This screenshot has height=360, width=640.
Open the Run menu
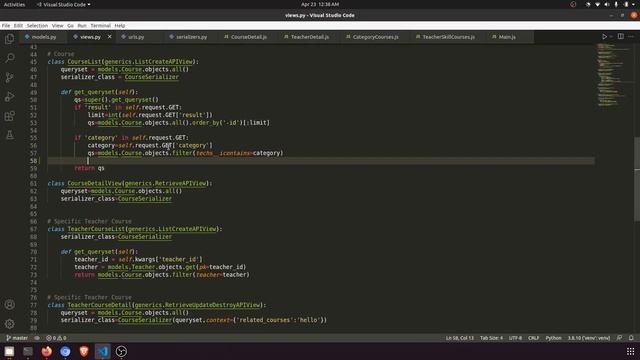[82, 25]
